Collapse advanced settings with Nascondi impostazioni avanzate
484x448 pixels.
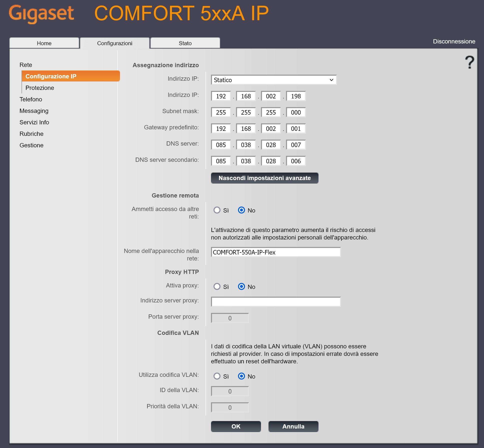pos(264,178)
